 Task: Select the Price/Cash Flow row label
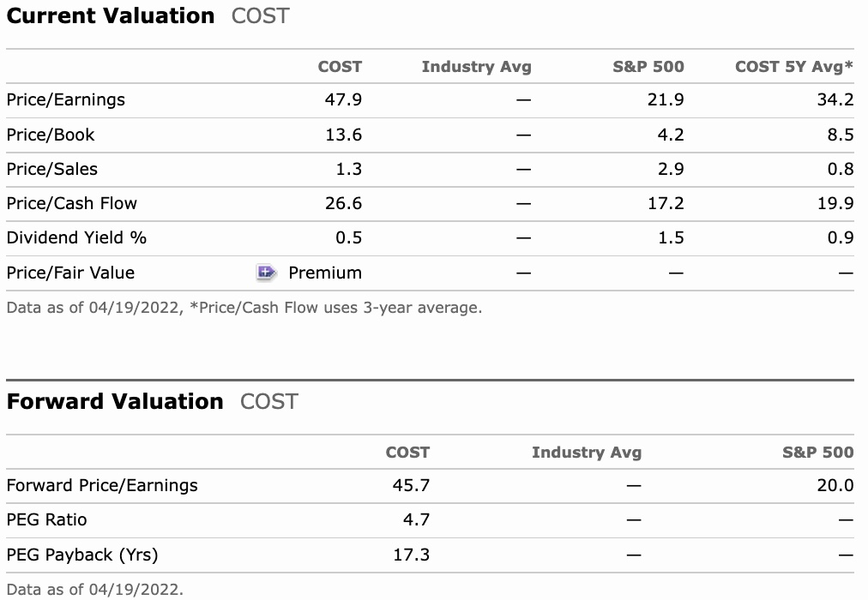[x=71, y=203]
